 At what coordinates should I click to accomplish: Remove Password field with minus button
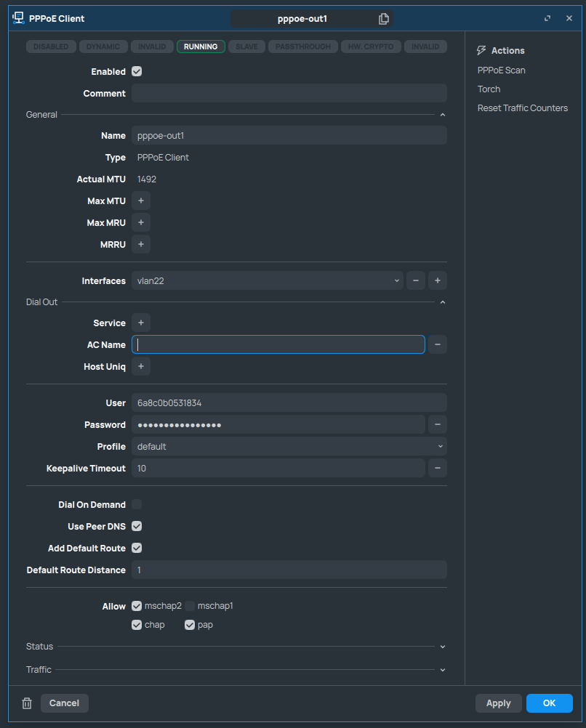pos(437,424)
